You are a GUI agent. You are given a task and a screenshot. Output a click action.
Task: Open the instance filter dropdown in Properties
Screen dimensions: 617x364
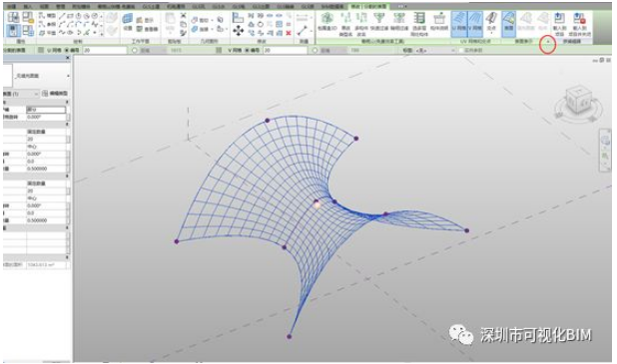pyautogui.click(x=20, y=94)
